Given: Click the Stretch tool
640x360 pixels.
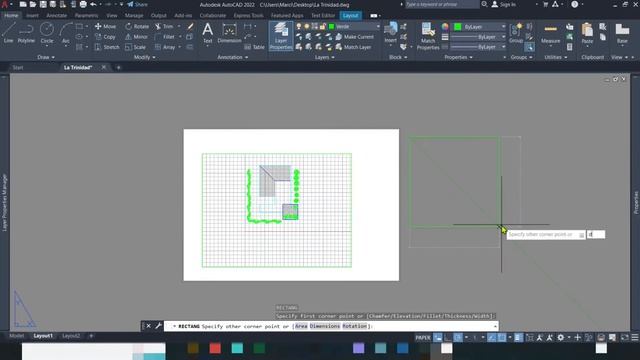Looking at the screenshot, I should [x=107, y=47].
